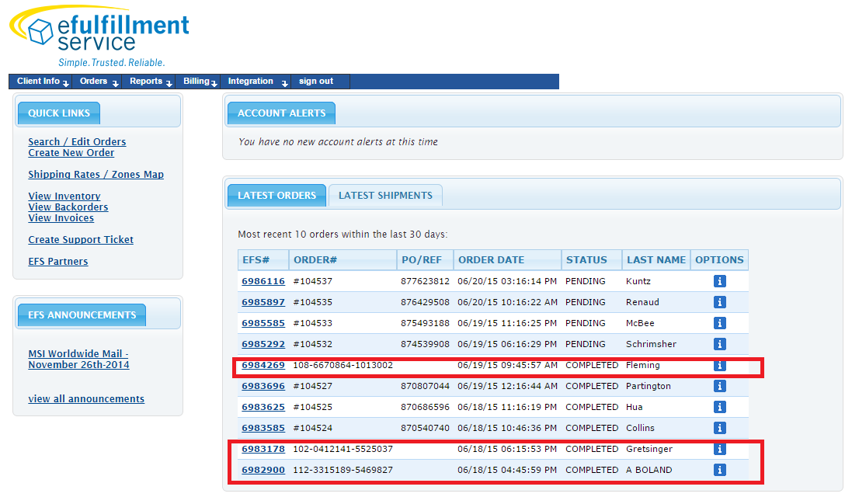Select order number 108-6670864-1013002
Image resolution: width=852 pixels, height=504 pixels.
(343, 365)
